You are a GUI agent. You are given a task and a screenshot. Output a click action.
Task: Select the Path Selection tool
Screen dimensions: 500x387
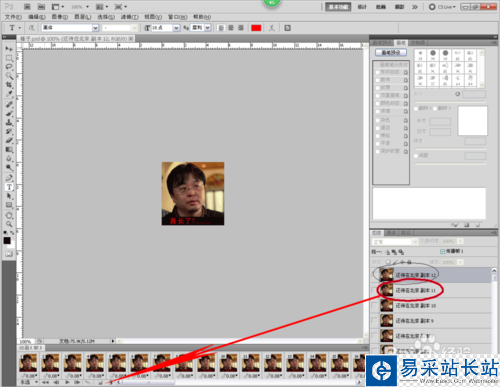coord(9,196)
